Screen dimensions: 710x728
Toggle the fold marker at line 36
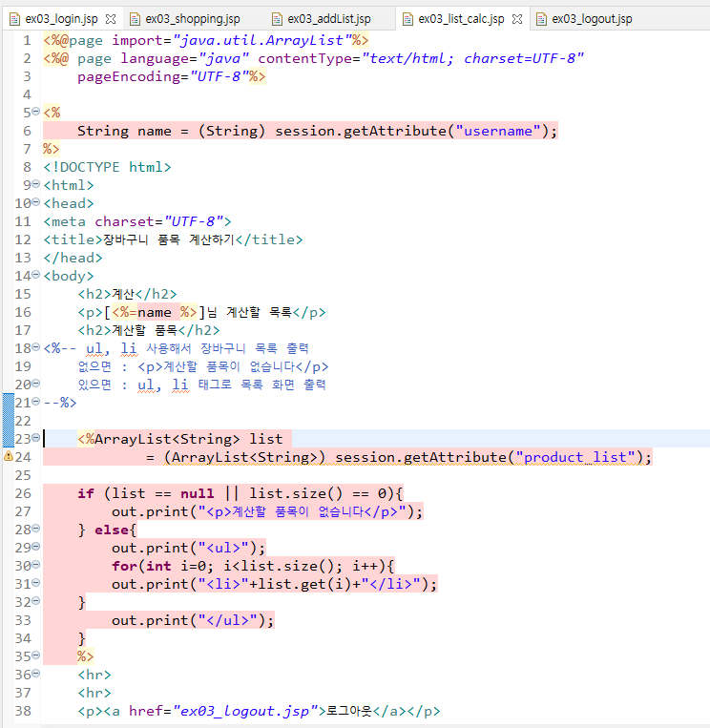point(35,674)
